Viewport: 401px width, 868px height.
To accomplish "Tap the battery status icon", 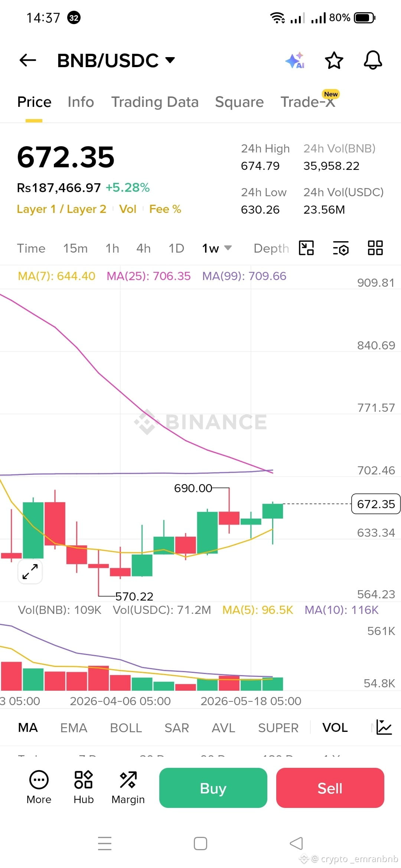I will point(365,17).
